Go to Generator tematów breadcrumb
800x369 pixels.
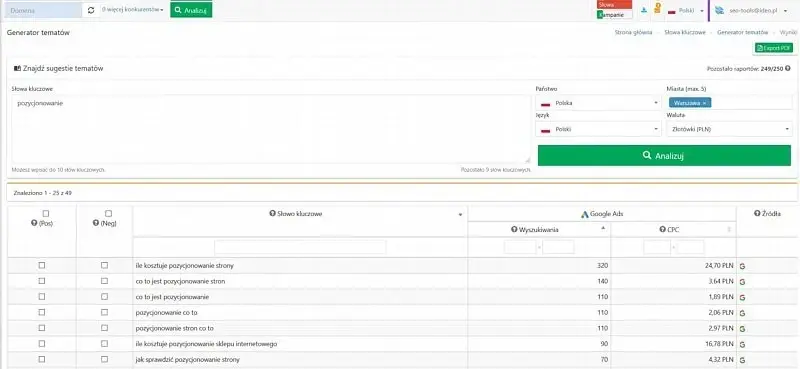coord(742,32)
